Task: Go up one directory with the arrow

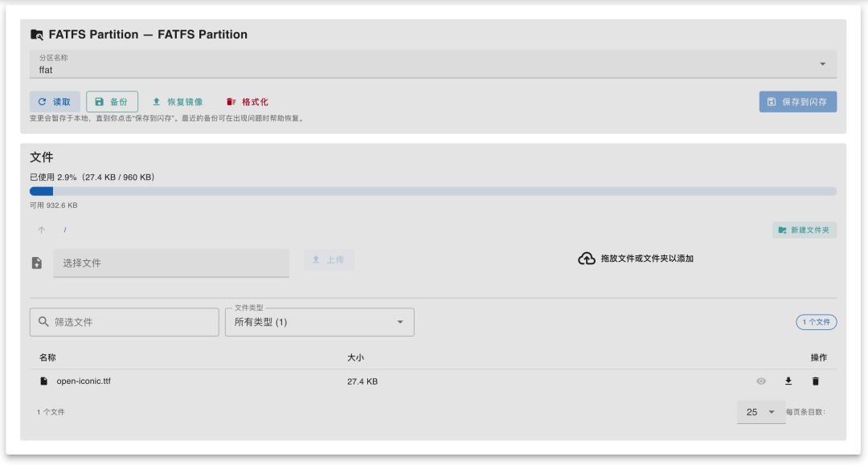Action: [x=42, y=230]
